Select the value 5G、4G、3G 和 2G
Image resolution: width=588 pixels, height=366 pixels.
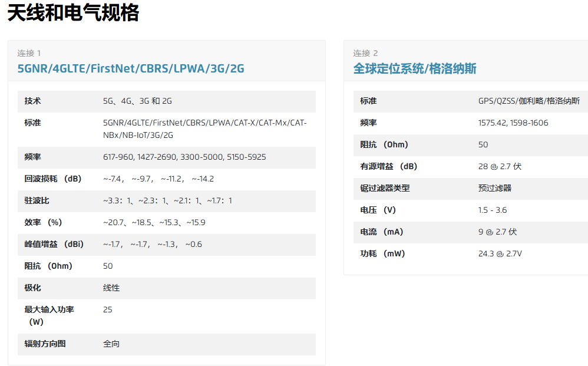coord(137,101)
